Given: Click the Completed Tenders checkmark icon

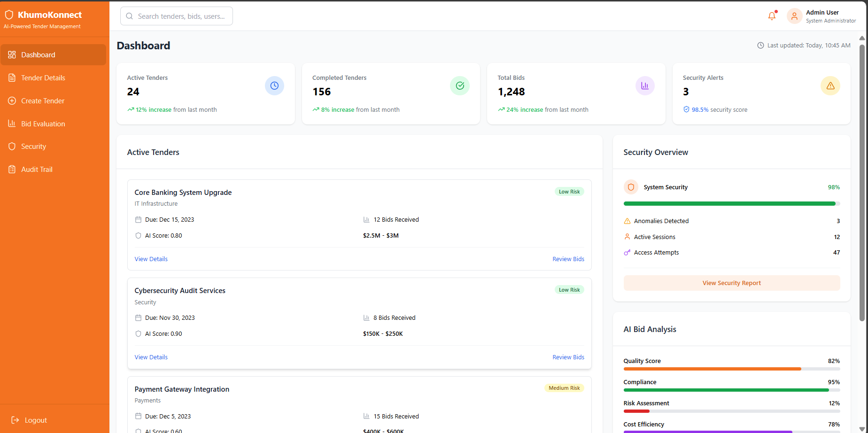Looking at the screenshot, I should [x=460, y=85].
